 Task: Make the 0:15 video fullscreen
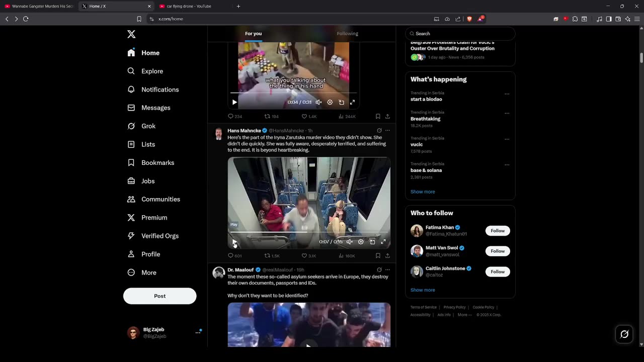point(383,242)
